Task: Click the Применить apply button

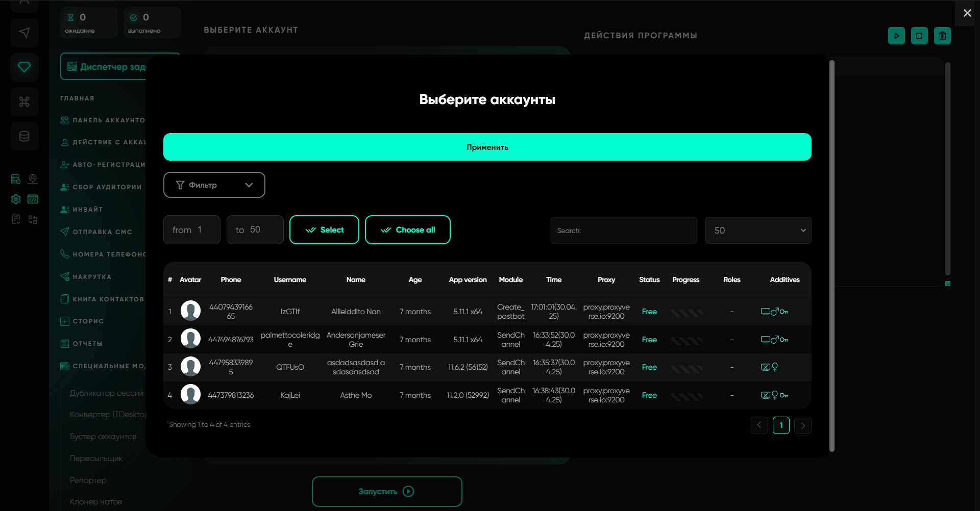Action: (x=487, y=147)
